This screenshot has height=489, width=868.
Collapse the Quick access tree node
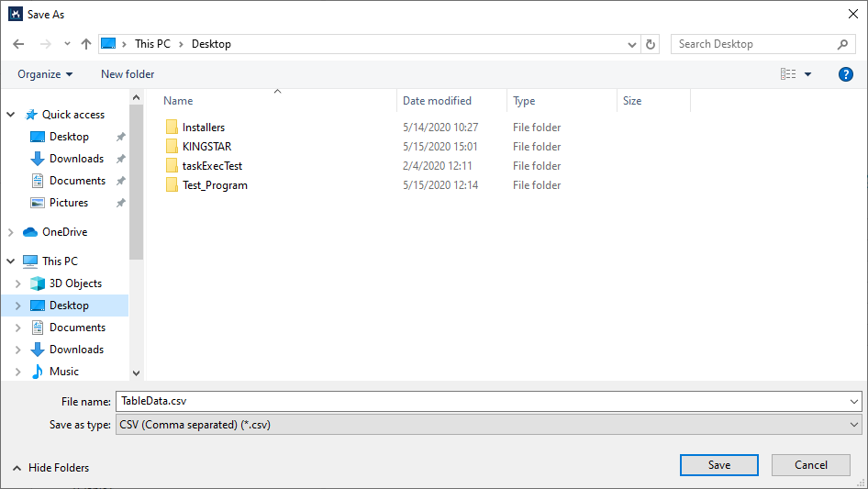(x=11, y=115)
